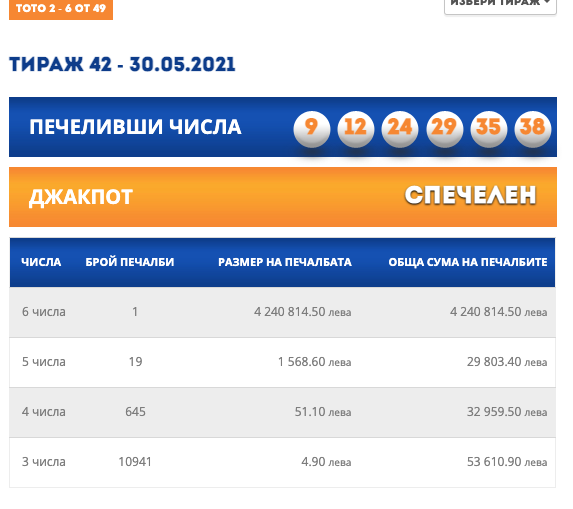Click the winning number ball 9

pos(312,129)
